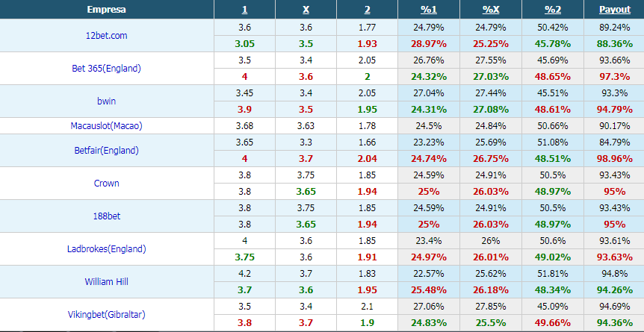The height and width of the screenshot is (332, 644).
Task: Select bwin current home odds 3.9
Action: pos(244,110)
